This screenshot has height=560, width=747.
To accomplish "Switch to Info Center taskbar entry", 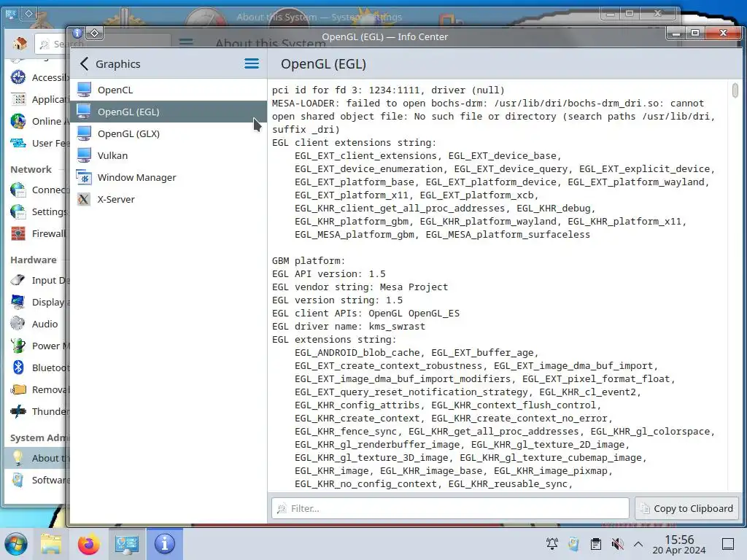I will [x=165, y=544].
